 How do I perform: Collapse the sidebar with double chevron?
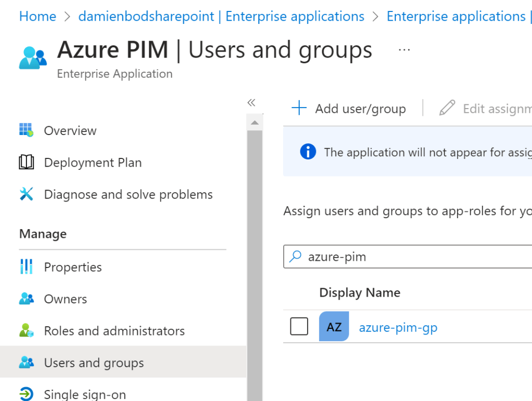tap(251, 102)
